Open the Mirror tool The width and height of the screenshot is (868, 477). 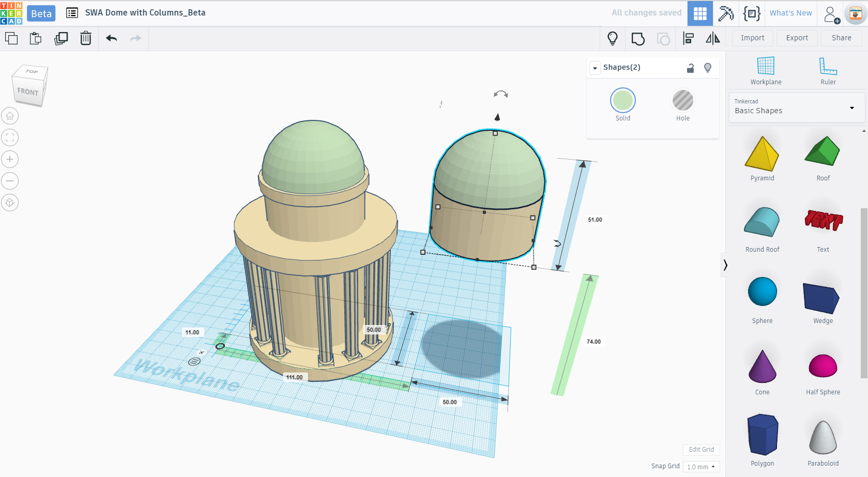(713, 38)
